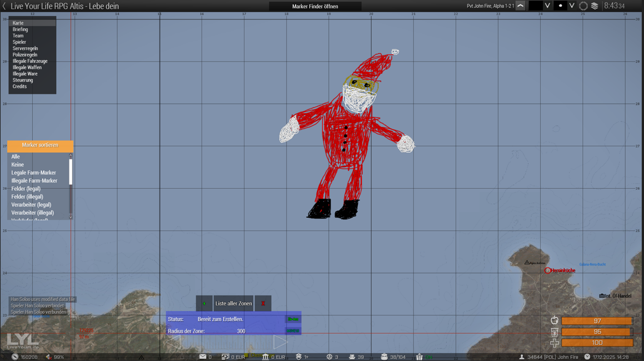The image size is (644, 361).
Task: Click the marker list scroll down arrow
Action: click(71, 217)
